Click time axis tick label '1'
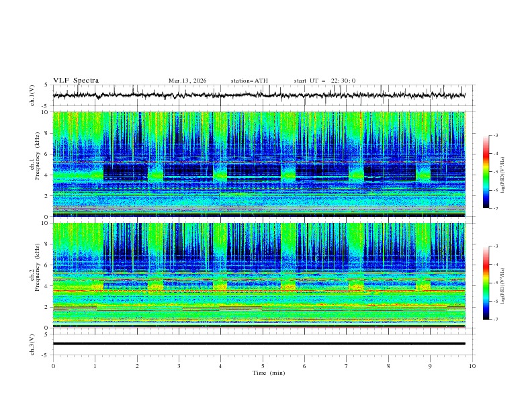Viewport: 532px width, 411px height. pos(95,366)
